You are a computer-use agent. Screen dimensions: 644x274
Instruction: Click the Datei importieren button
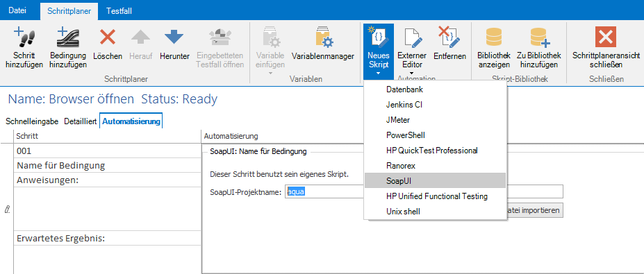point(534,210)
